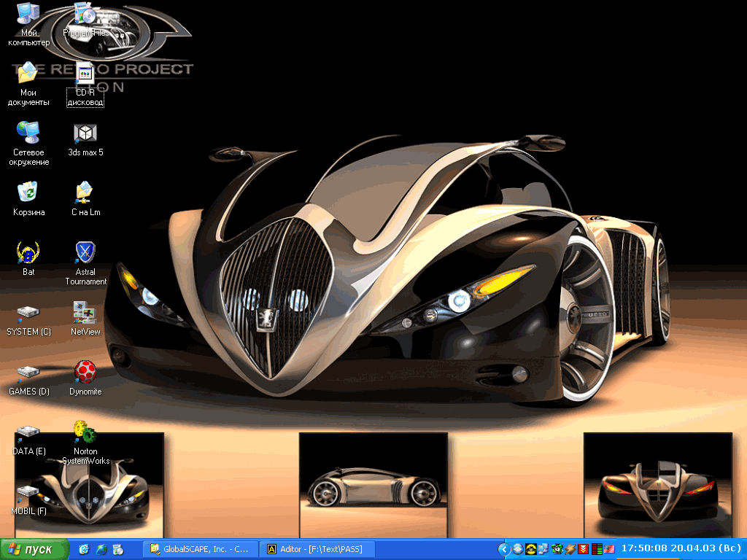Select the SYSTEM (C) drive shortcut
Viewport: 747px width, 560px height.
point(28,319)
